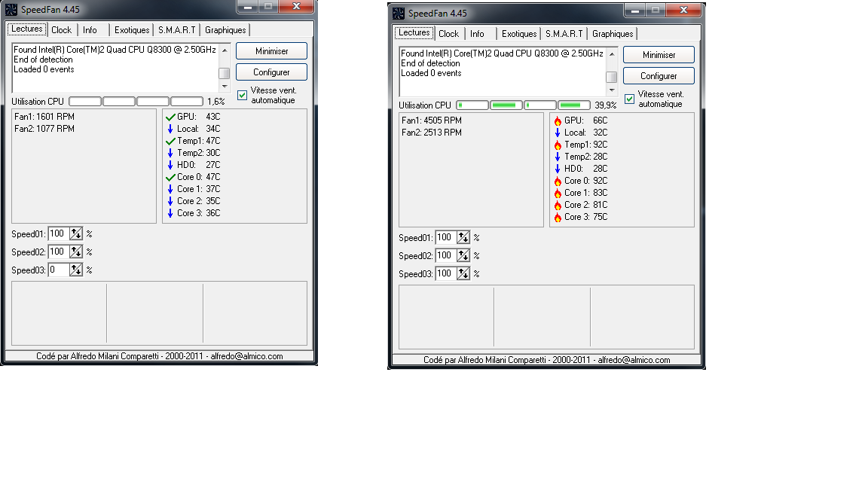The height and width of the screenshot is (488, 868).
Task: Open the Graphiques tab in the left SpeedFan window
Action: pyautogui.click(x=225, y=30)
